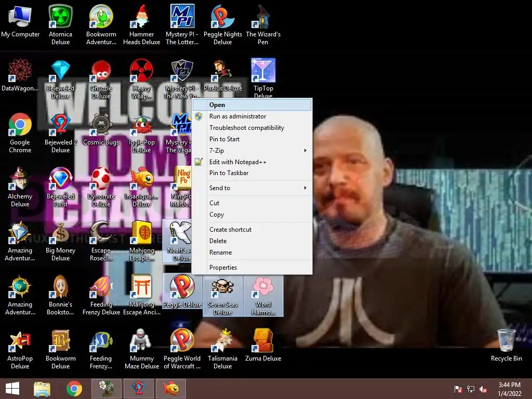Viewport: 532px width, 399px height.
Task: Select the Seven Seas Deluxe shortcut
Action: point(222,295)
